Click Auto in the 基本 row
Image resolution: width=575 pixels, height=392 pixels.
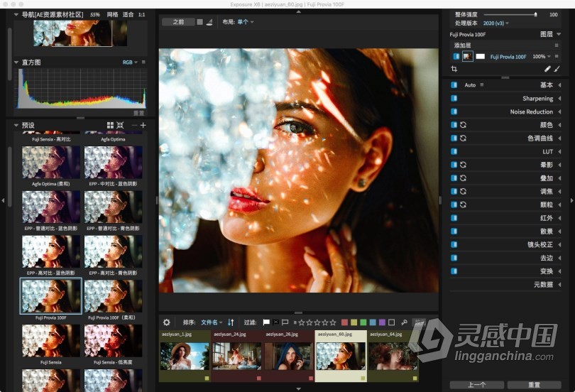470,85
